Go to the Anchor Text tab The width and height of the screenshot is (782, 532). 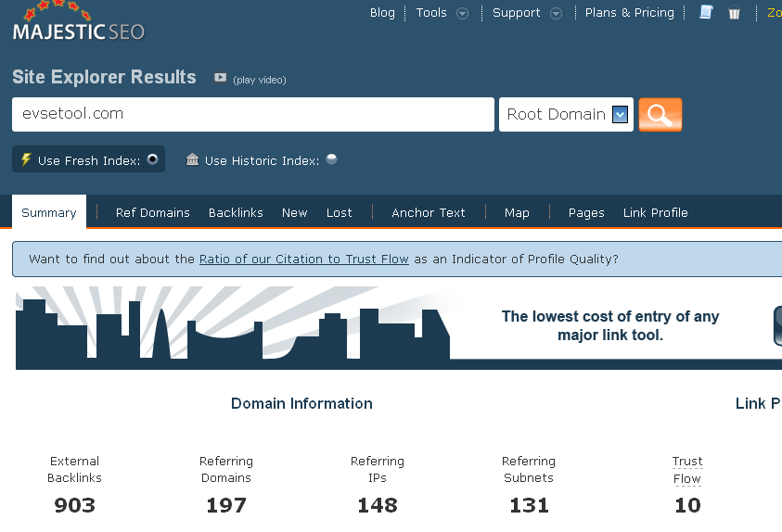(x=428, y=212)
